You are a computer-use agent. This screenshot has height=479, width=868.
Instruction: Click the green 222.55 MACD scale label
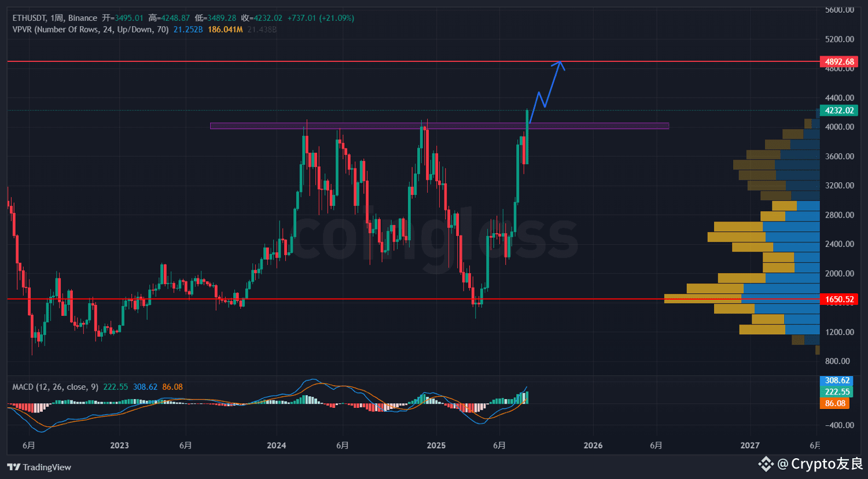tap(837, 392)
